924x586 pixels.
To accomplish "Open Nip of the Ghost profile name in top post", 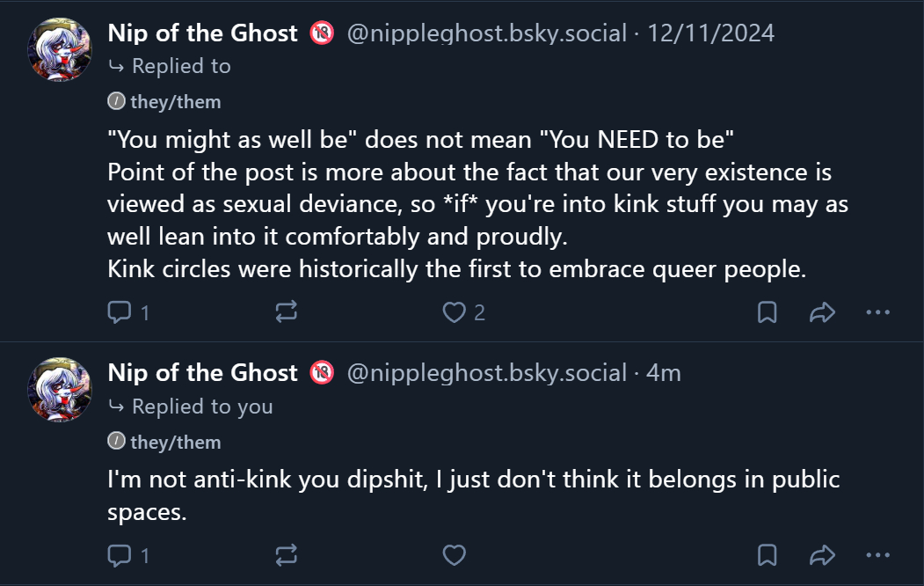I will (203, 33).
